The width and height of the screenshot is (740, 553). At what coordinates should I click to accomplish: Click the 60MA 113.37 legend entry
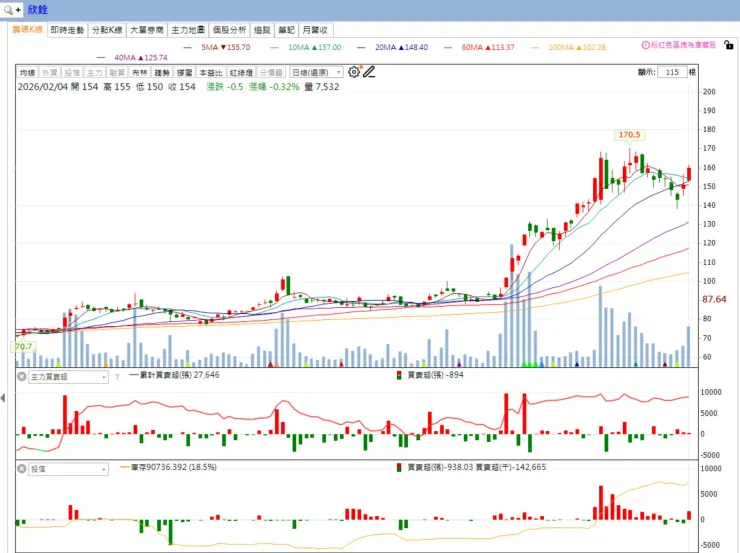(x=479, y=47)
